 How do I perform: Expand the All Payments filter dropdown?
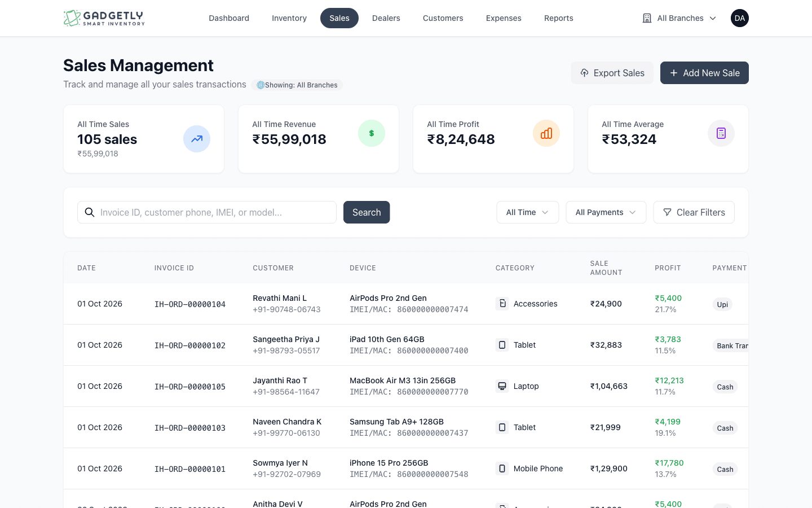coord(606,212)
